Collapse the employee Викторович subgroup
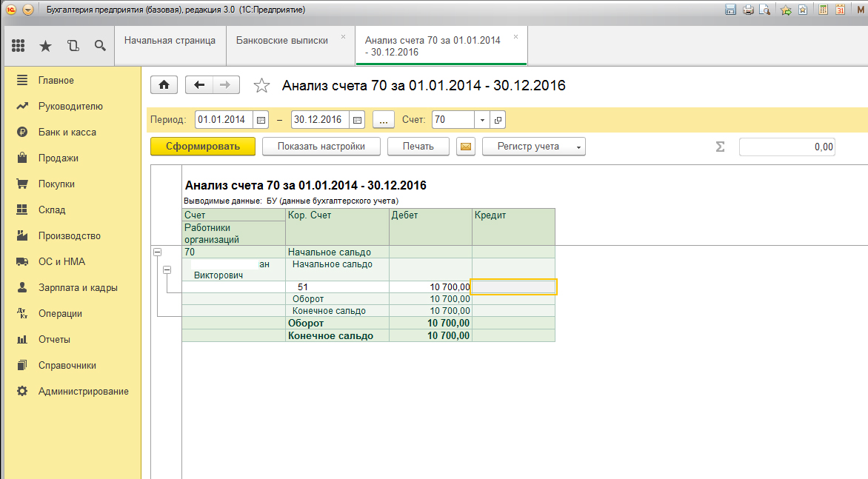Image resolution: width=868 pixels, height=479 pixels. tap(167, 270)
